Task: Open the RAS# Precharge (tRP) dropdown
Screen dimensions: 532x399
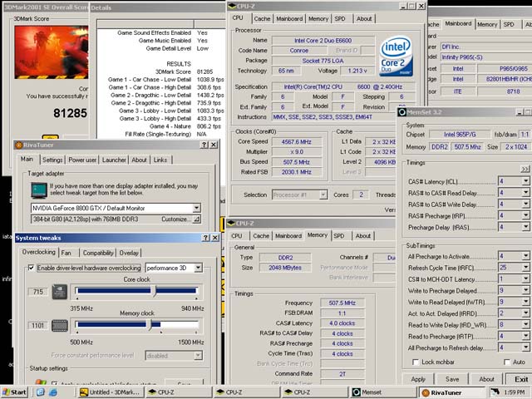Action: click(525, 215)
